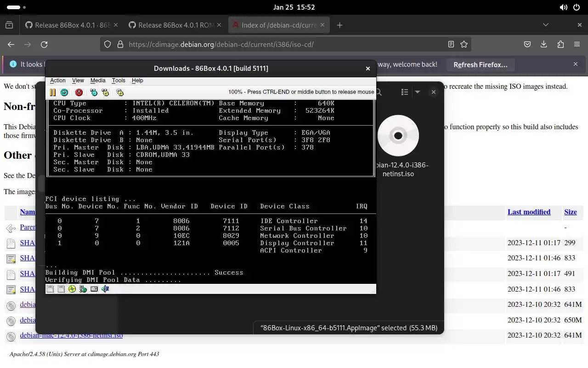Open the Action menu in 86Box
The image size is (588, 368).
(x=58, y=80)
